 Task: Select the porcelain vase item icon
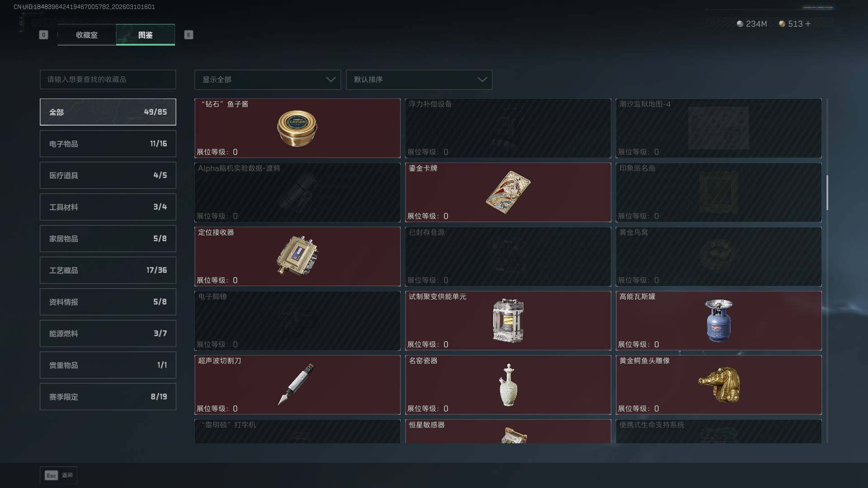[x=509, y=385]
